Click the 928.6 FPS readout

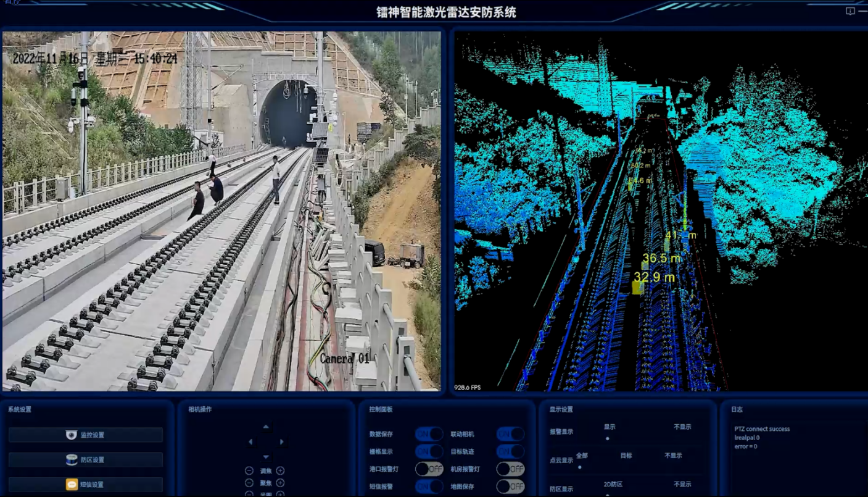[x=468, y=387]
